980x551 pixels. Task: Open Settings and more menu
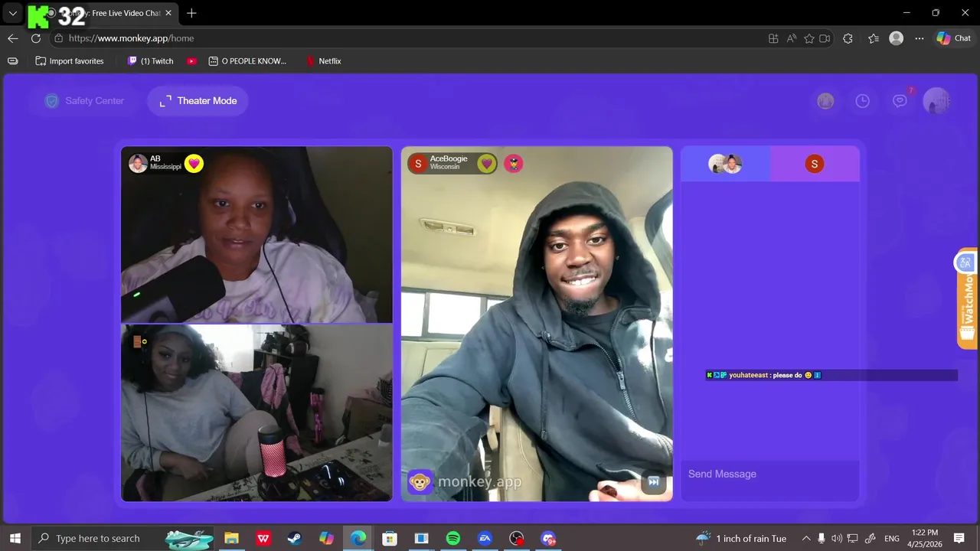pos(920,38)
